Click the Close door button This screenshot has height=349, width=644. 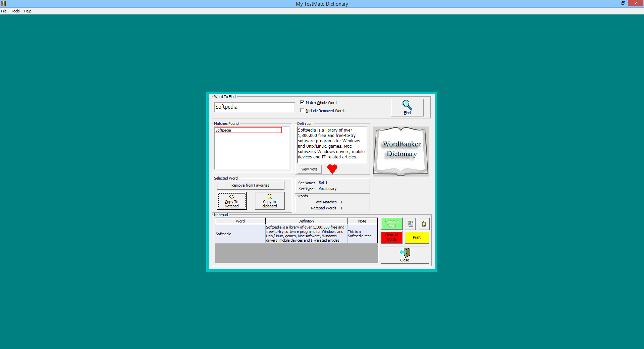(x=405, y=255)
